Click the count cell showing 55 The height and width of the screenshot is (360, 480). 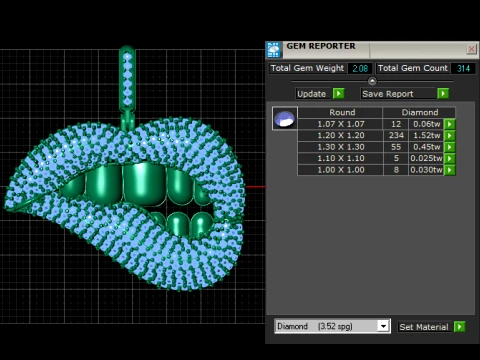point(396,147)
